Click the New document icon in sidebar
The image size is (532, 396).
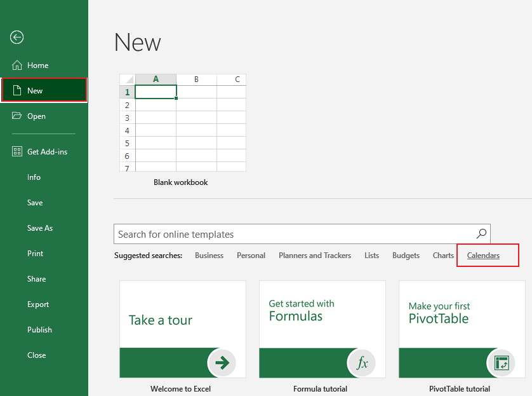17,90
